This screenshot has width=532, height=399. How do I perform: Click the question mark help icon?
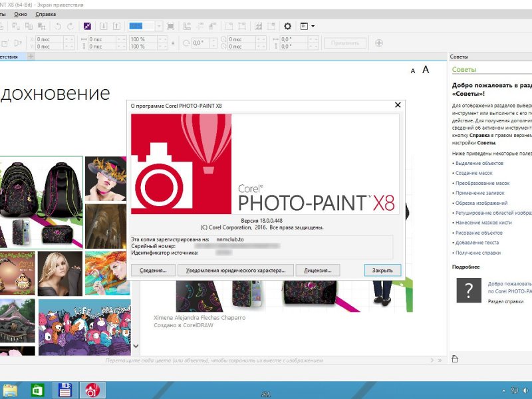[469, 290]
